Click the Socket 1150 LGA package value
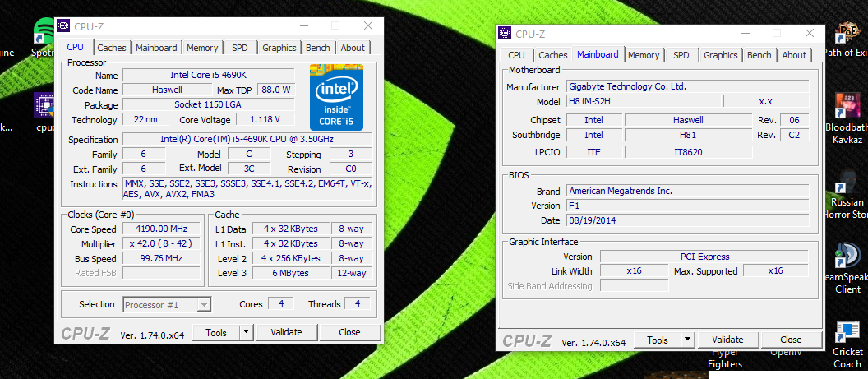Screen dimensions: 868x379 [208, 104]
